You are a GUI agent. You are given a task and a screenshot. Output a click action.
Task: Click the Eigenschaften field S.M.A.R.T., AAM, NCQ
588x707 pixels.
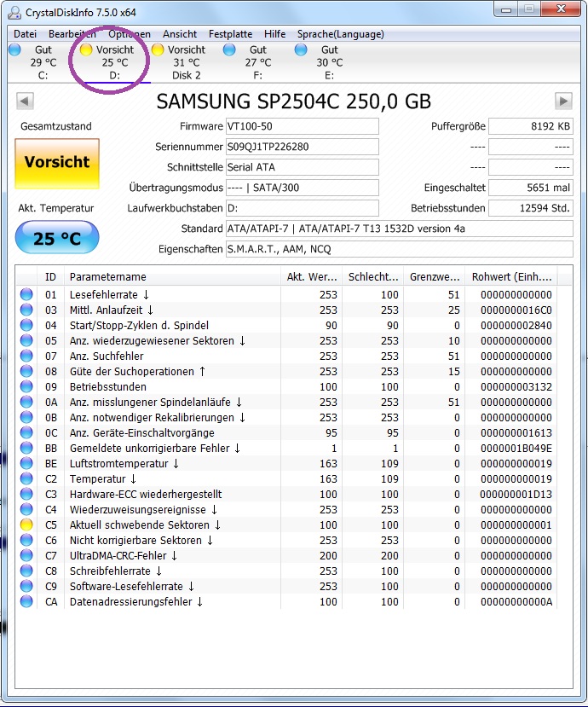(399, 249)
